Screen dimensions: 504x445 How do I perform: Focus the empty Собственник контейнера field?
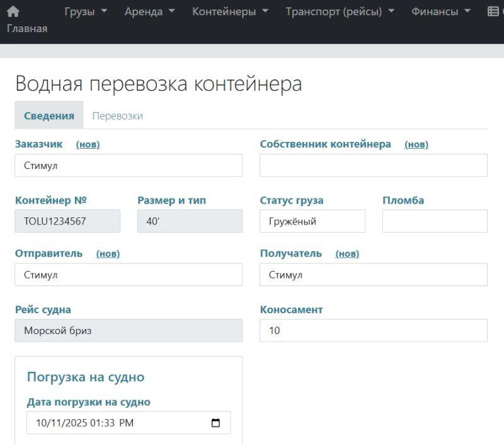[373, 166]
